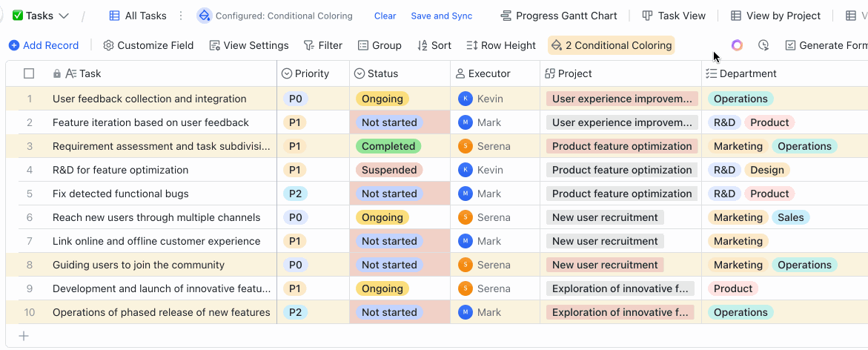
Task: Select the 'Fix detected functional bugs' task cell
Action: pyautogui.click(x=121, y=194)
